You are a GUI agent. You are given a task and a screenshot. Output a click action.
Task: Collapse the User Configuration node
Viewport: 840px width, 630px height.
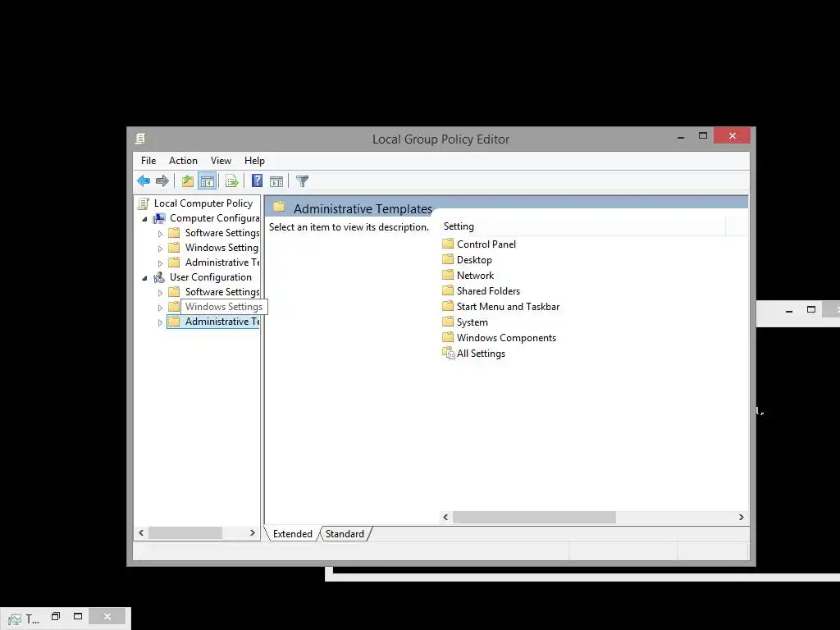coord(144,278)
